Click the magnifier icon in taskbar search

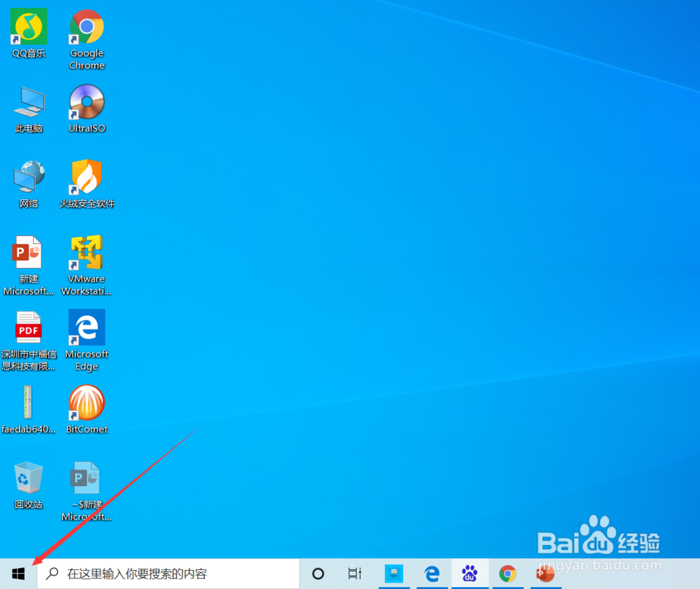click(52, 574)
